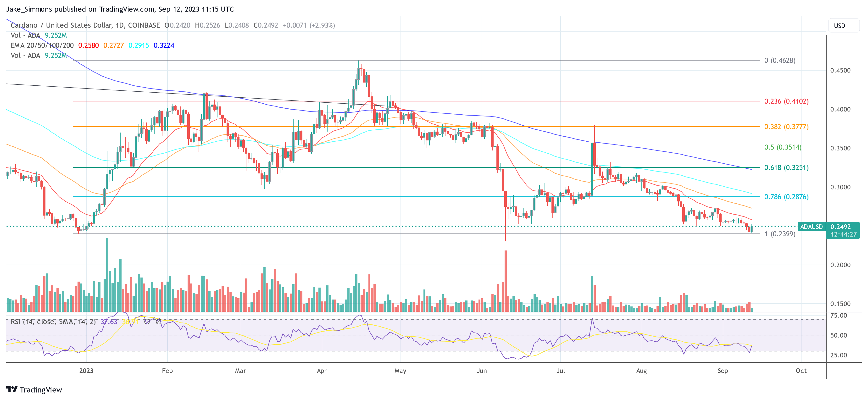Screen dimensions: 868x400
Task: Click the 0.1500 price axis label
Action: point(840,304)
